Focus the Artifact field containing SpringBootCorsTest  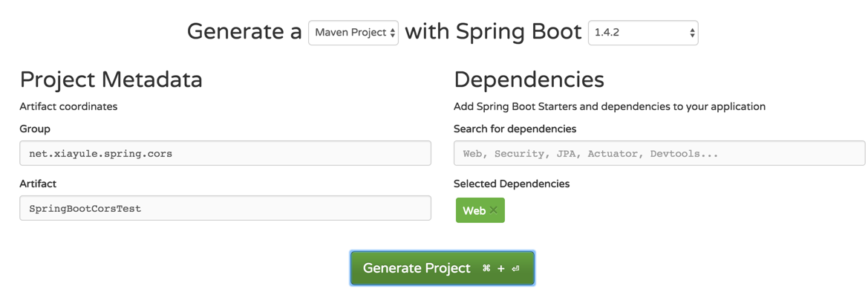[x=225, y=208]
